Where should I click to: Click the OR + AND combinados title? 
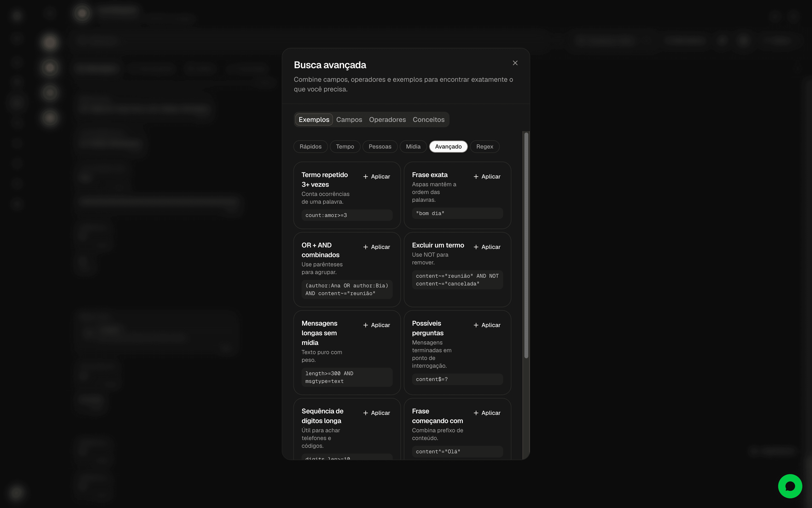pos(320,250)
